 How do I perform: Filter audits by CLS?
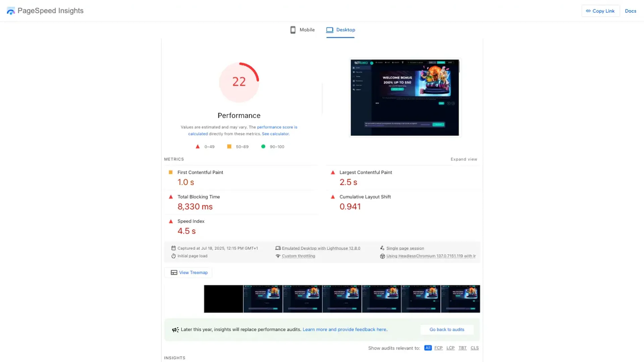pos(475,348)
